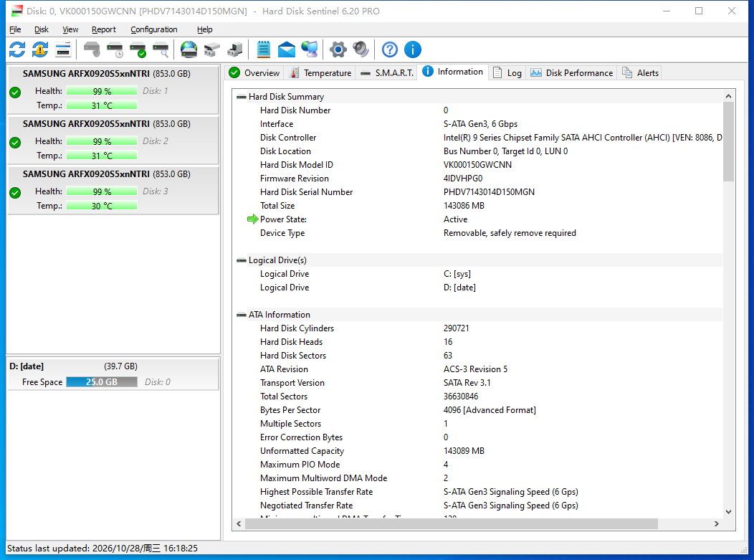
Task: Switch to the S.M.A.R.T. tab
Action: tap(386, 72)
